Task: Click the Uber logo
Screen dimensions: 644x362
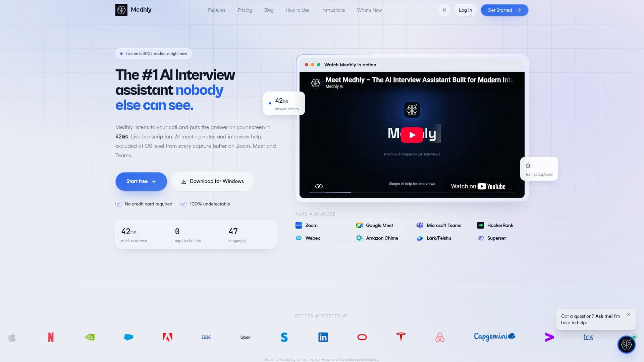Action: point(245,337)
